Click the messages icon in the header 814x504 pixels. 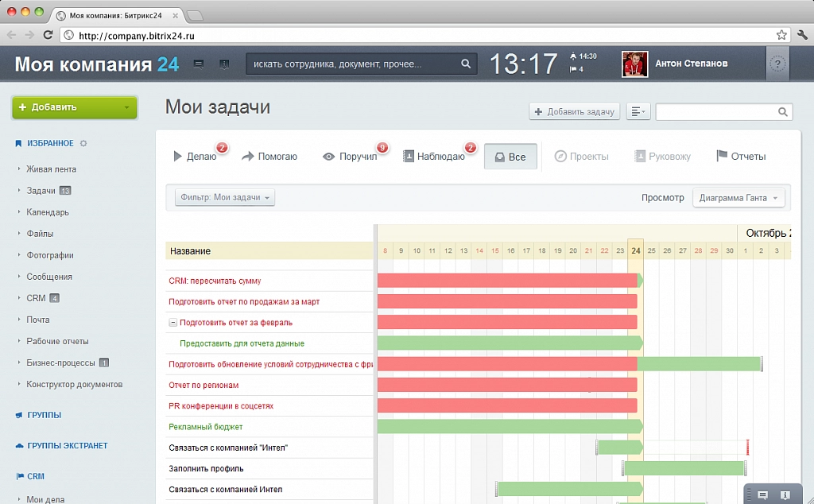199,64
